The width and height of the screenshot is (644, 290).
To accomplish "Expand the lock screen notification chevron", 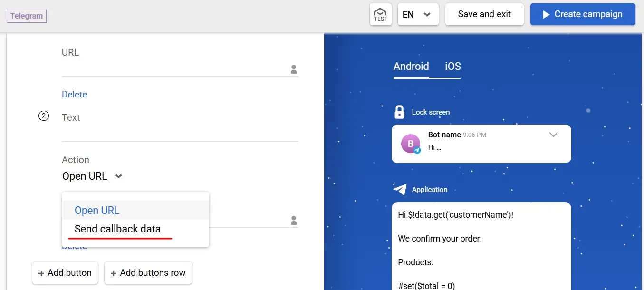I will click(553, 135).
